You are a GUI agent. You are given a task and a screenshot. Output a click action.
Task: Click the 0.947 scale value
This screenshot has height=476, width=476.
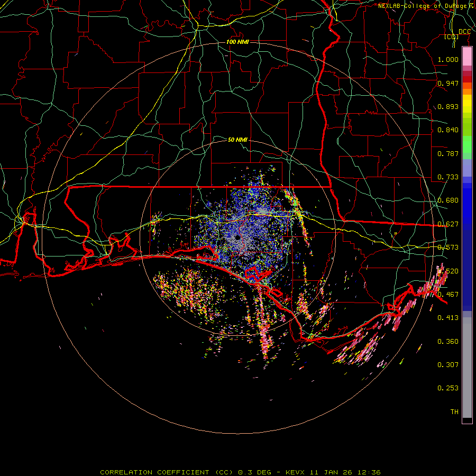[x=448, y=83]
